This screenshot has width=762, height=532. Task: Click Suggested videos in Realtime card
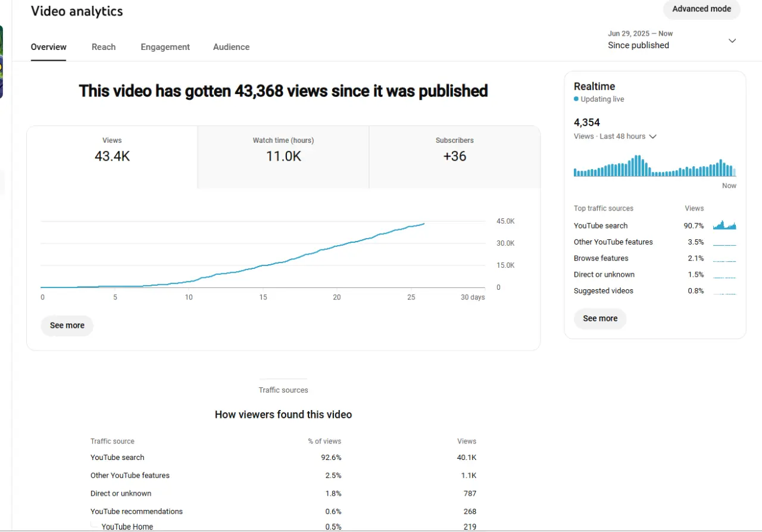tap(604, 291)
